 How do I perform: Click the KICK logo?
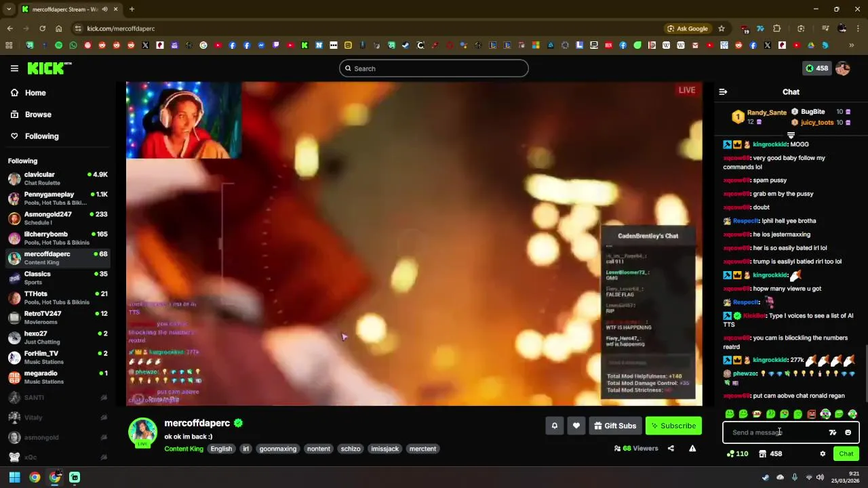49,68
